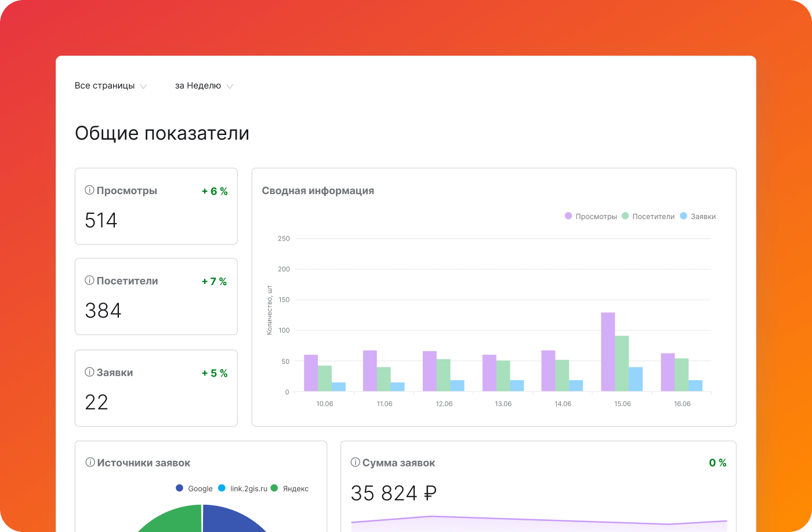Click info icon next to Заявки card
This screenshot has height=532, width=812.
coord(89,372)
